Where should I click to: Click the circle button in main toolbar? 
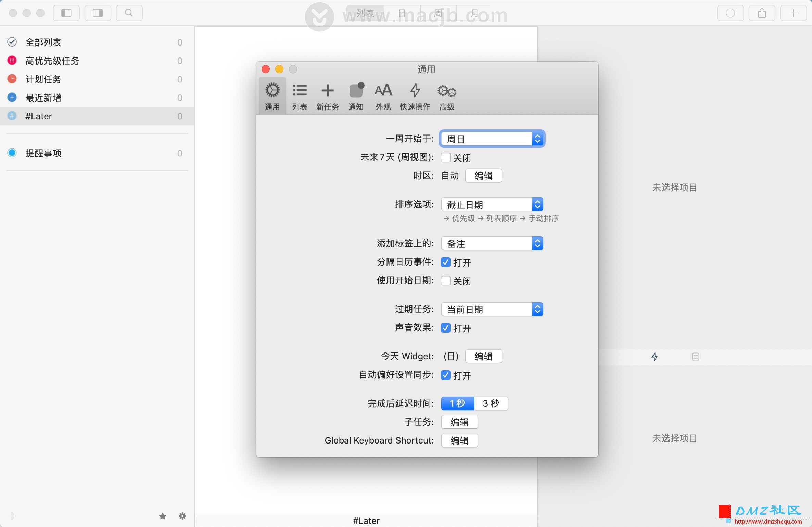click(730, 13)
